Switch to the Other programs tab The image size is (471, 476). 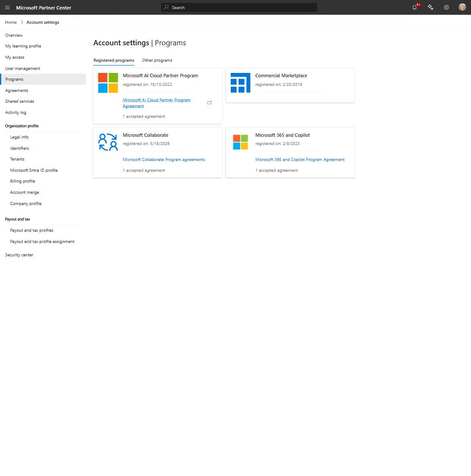(x=157, y=60)
